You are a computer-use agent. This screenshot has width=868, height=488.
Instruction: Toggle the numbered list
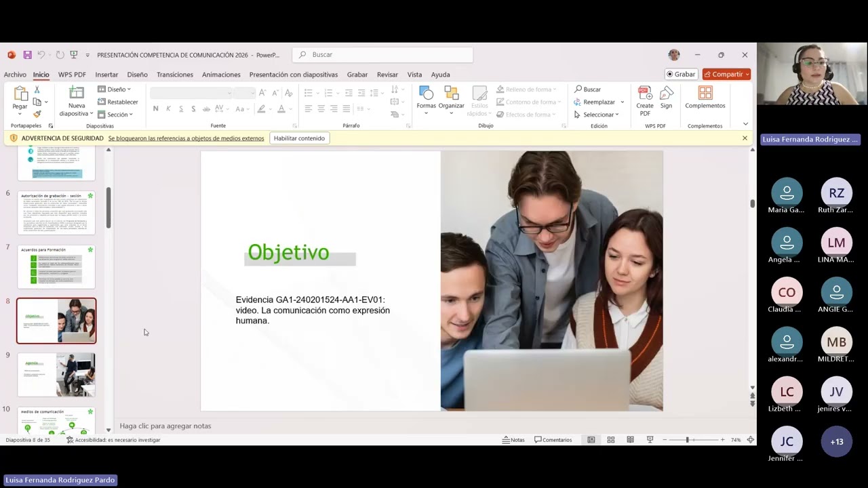point(328,93)
